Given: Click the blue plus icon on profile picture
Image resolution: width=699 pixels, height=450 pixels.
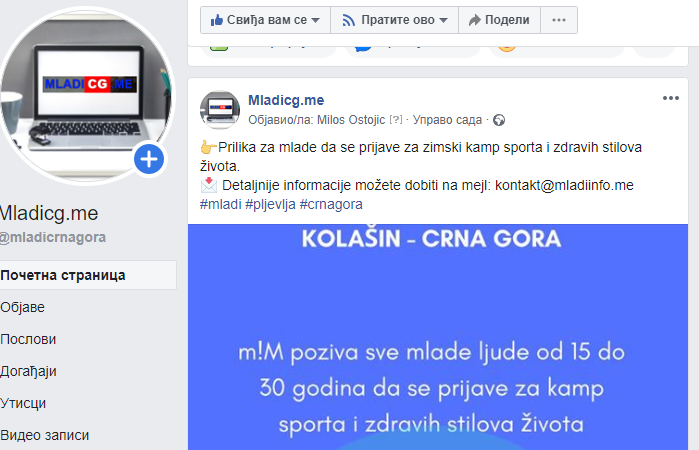Looking at the screenshot, I should coord(149,159).
